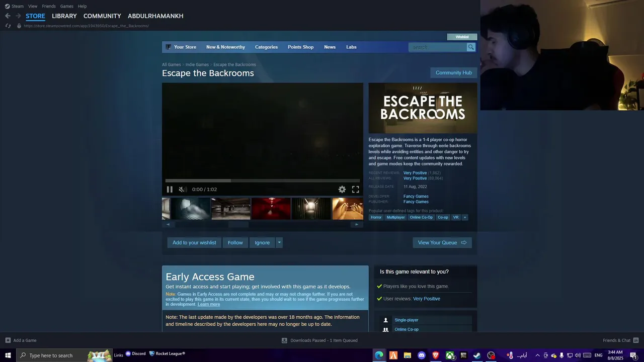Image resolution: width=644 pixels, height=362 pixels.
Task: Select the yellow tunnel screenshot thumbnail
Action: [348, 209]
